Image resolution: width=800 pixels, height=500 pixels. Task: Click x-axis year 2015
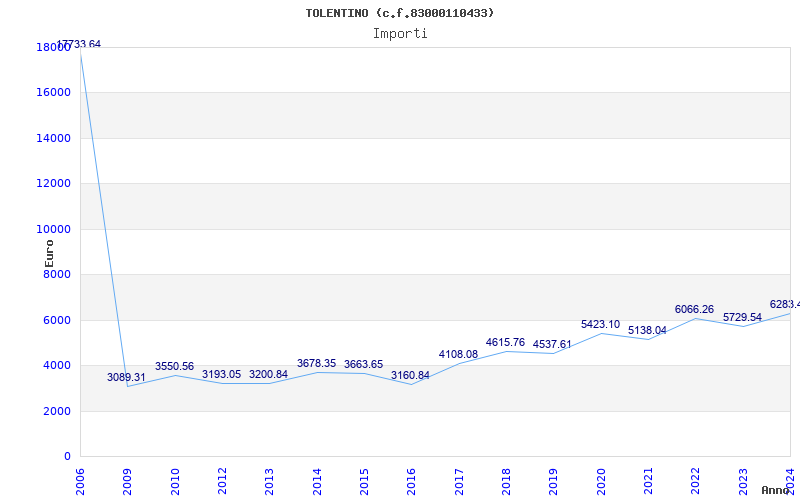[x=364, y=481]
